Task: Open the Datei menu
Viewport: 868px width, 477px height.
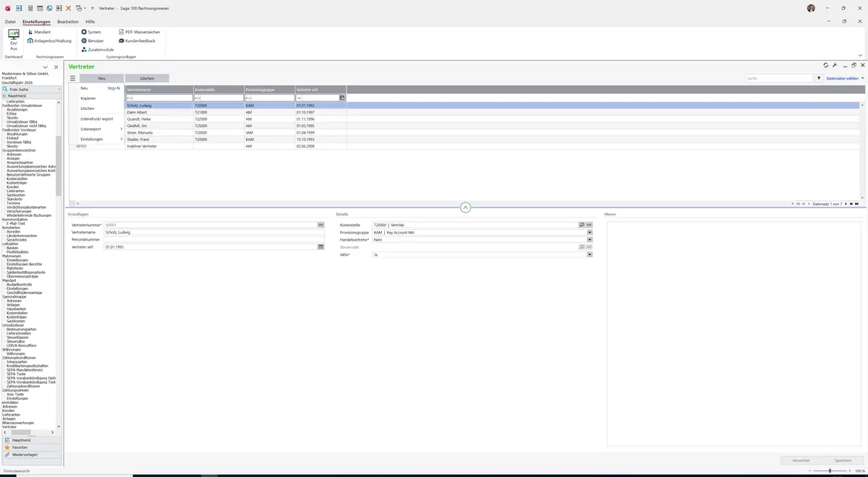Action: pyautogui.click(x=10, y=22)
